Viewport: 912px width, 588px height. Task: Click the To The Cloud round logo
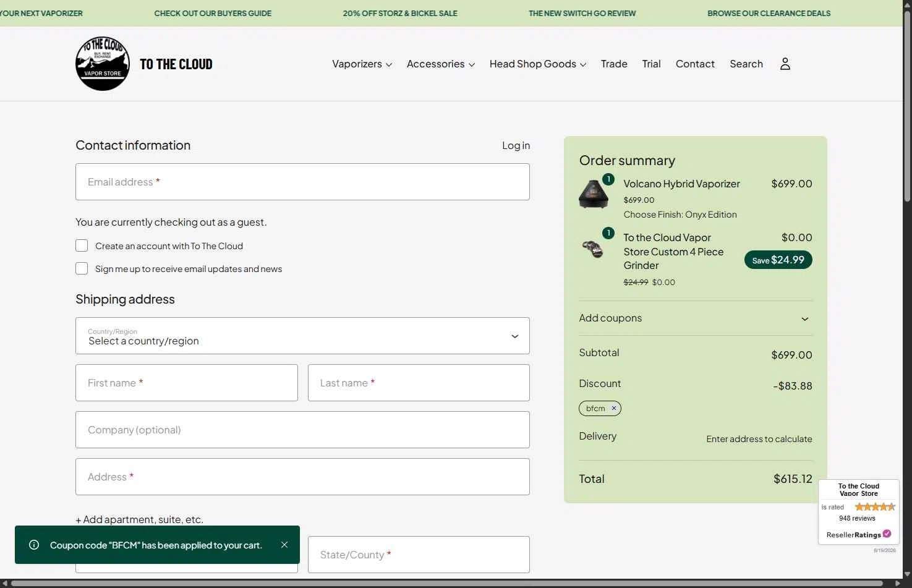coord(103,64)
